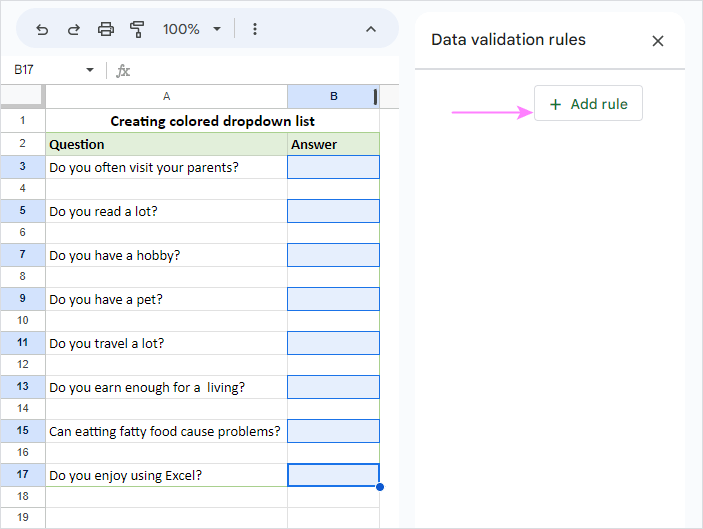Select row 13 header

(22, 387)
